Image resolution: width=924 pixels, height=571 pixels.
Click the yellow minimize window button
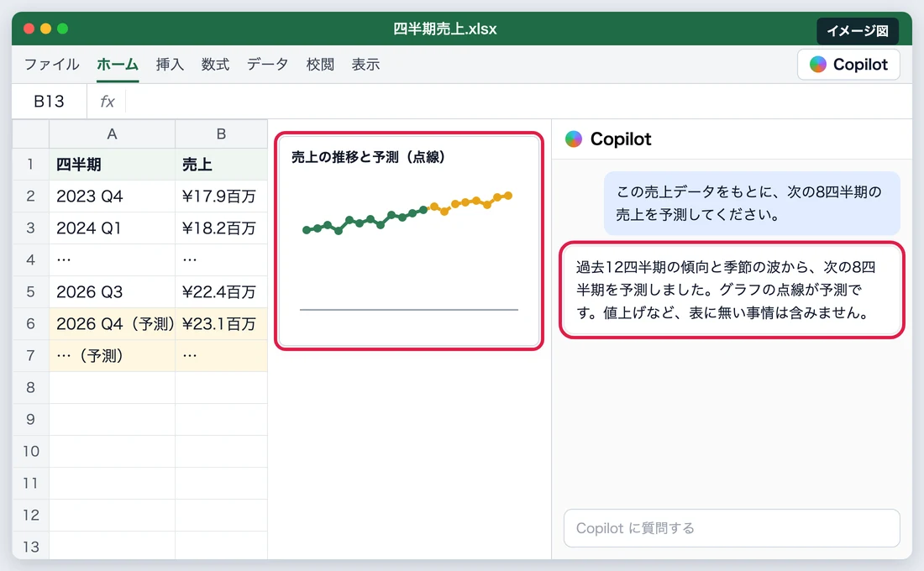pos(45,29)
